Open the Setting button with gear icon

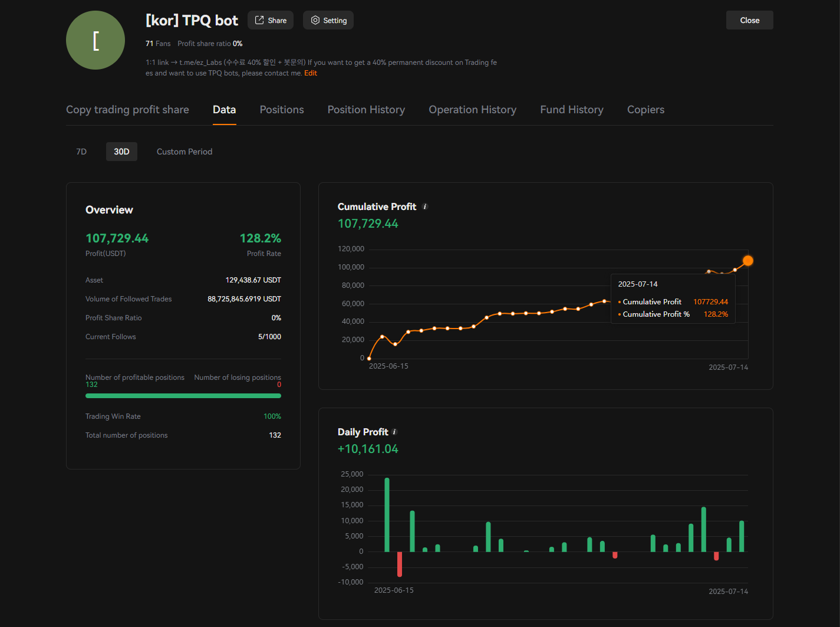coord(328,20)
